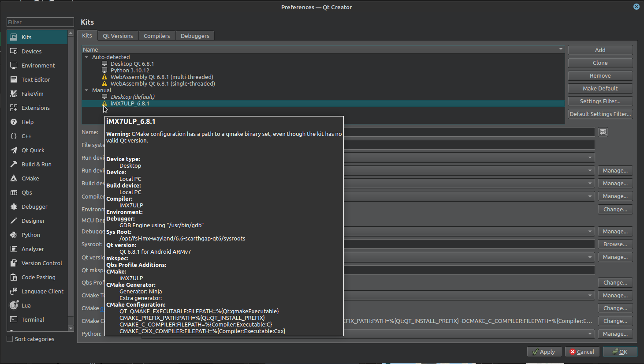Click the Build & Run hammer icon
The width and height of the screenshot is (644, 364).
[14, 164]
